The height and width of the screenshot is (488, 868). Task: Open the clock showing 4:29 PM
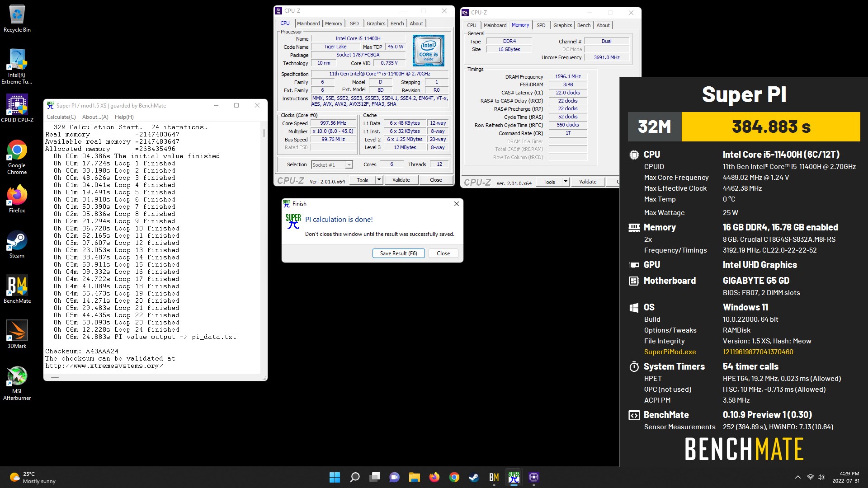pyautogui.click(x=846, y=477)
